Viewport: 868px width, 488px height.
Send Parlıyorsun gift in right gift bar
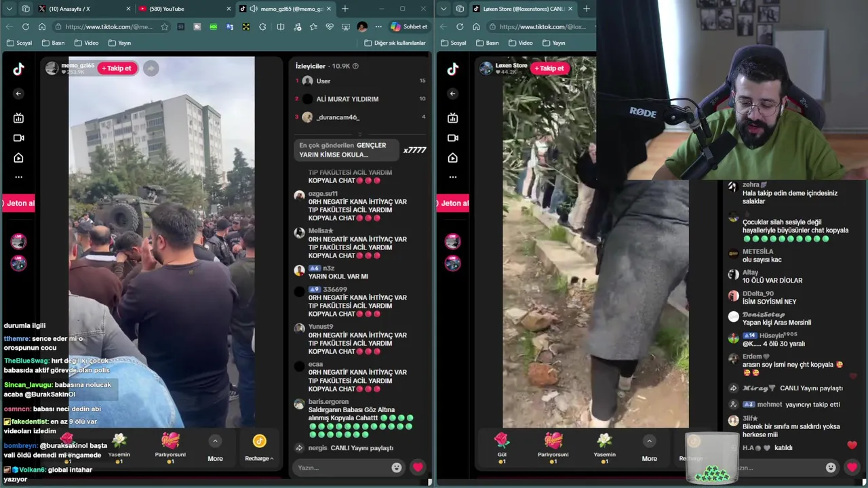553,448
